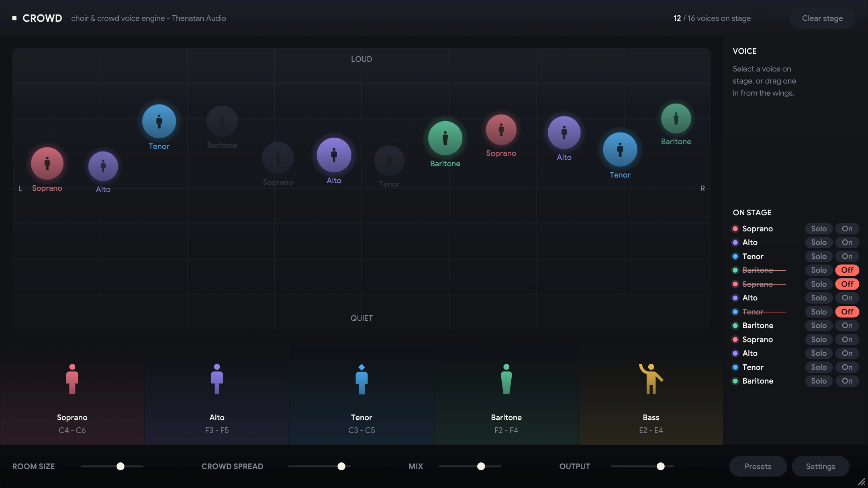868x488 pixels.
Task: Adjust the Mix slider handle
Action: click(481, 466)
